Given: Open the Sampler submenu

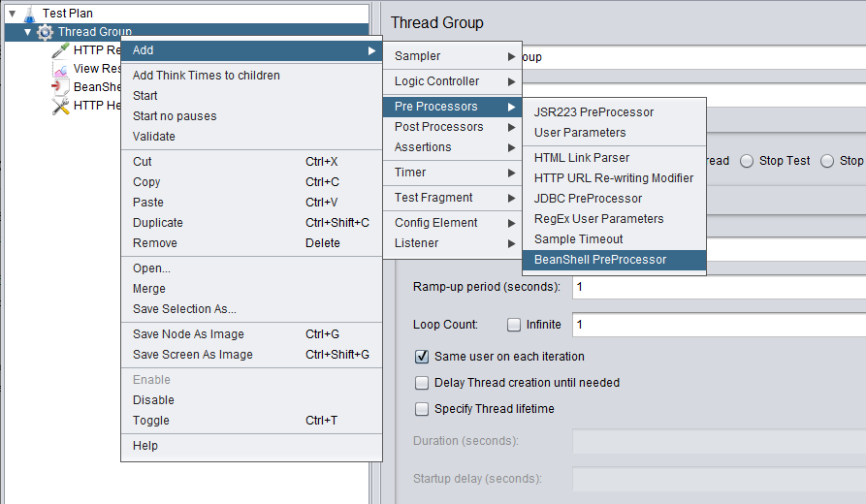Looking at the screenshot, I should [453, 56].
